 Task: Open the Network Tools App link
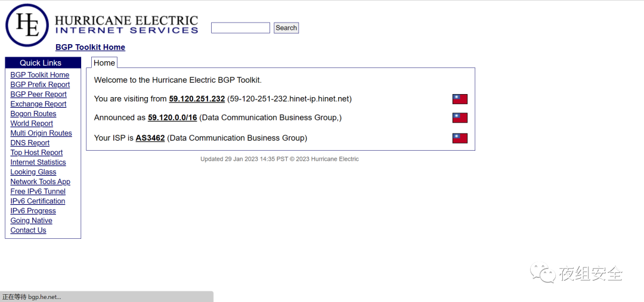pyautogui.click(x=41, y=182)
